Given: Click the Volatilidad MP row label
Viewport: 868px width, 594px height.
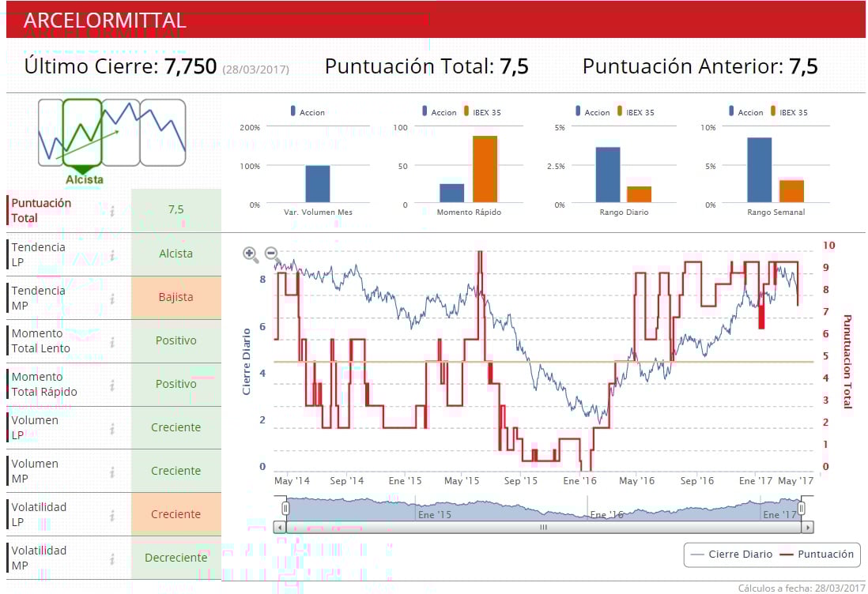Looking at the screenshot, I should tap(39, 558).
